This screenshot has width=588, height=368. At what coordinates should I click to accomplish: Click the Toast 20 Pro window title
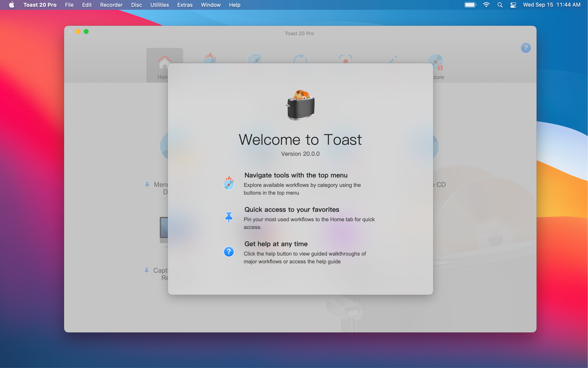[x=299, y=33]
